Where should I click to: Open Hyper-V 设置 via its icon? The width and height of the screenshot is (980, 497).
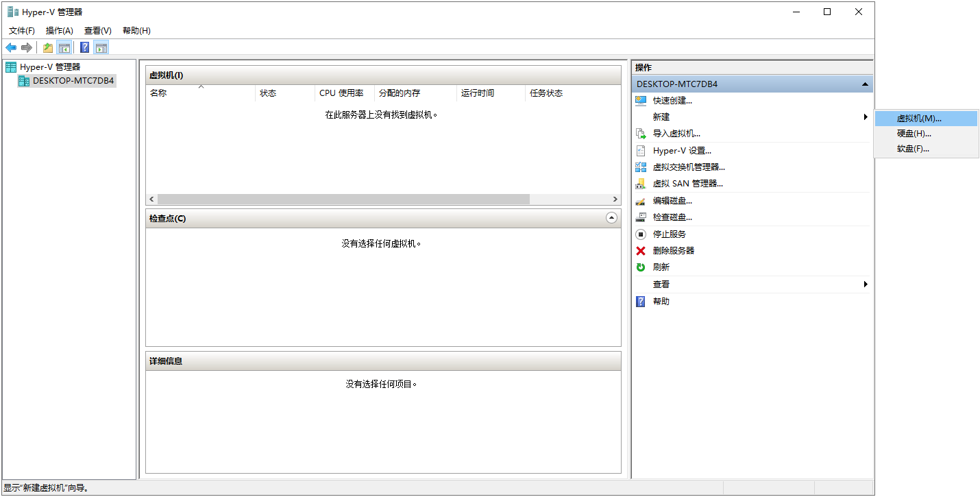tap(641, 151)
